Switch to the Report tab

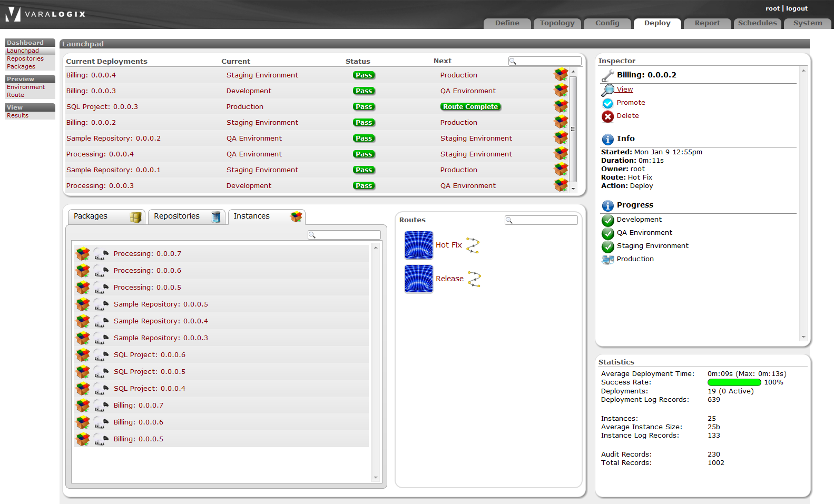click(x=708, y=23)
